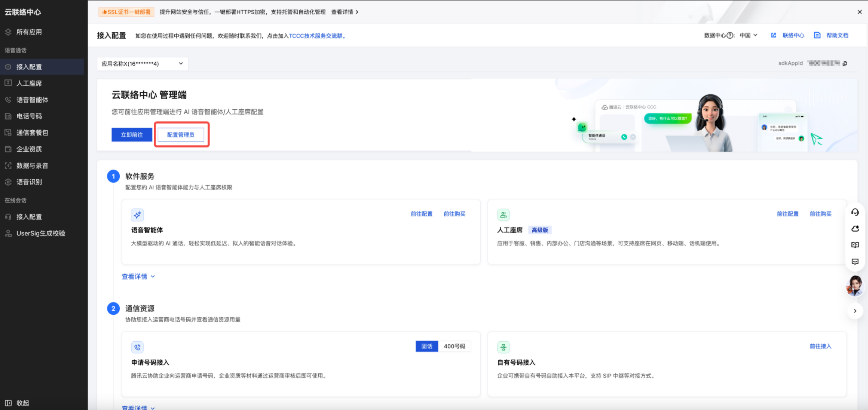This screenshot has height=410, width=868.
Task: Click the cloud assistant icon on right toolbar
Action: [x=855, y=228]
